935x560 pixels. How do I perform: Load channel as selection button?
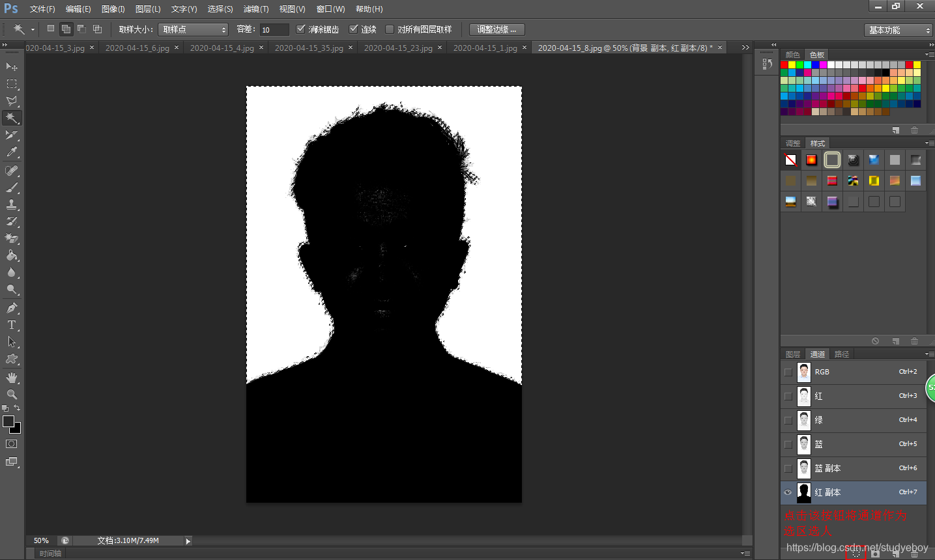tap(856, 553)
